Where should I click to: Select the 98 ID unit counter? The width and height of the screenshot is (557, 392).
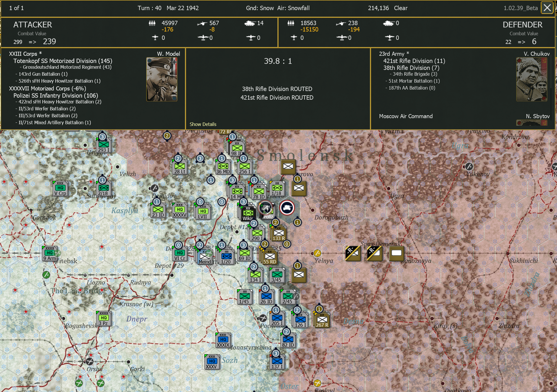click(237, 149)
